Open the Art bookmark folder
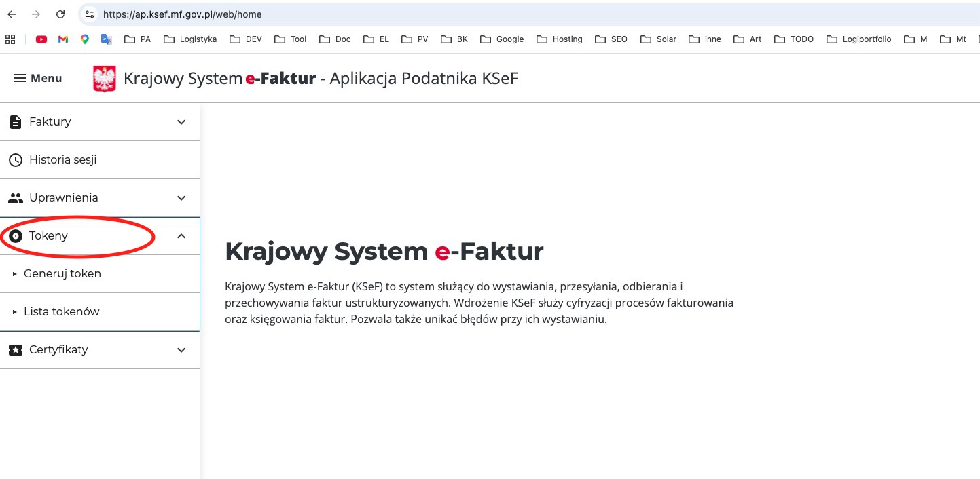Image resolution: width=980 pixels, height=479 pixels. [x=748, y=39]
